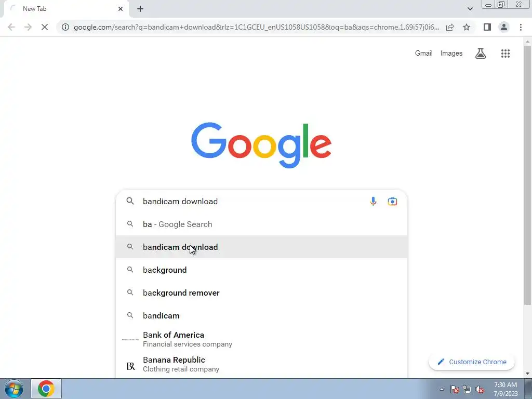Stop loading the page
This screenshot has width=532, height=399.
pos(45,27)
